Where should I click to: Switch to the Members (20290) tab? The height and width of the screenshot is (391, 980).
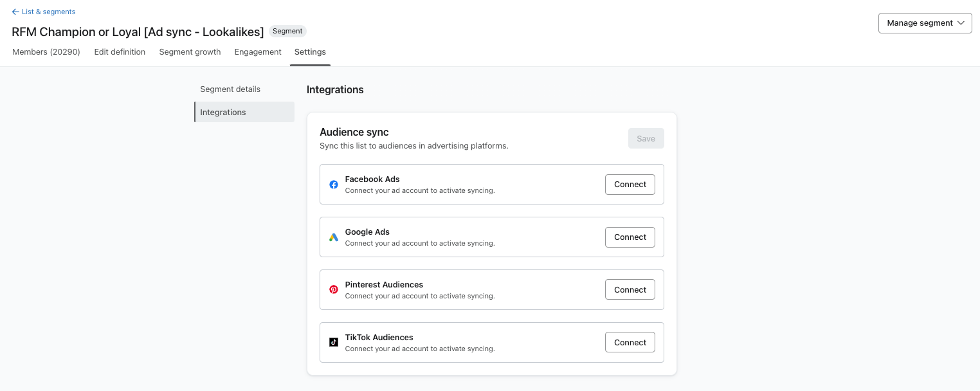pos(46,52)
